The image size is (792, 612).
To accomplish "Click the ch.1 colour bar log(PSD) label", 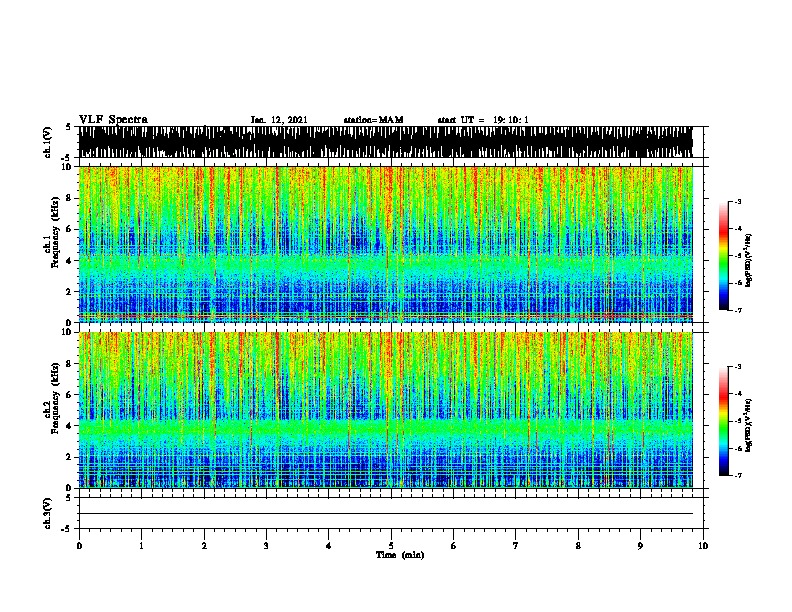I will [749, 260].
